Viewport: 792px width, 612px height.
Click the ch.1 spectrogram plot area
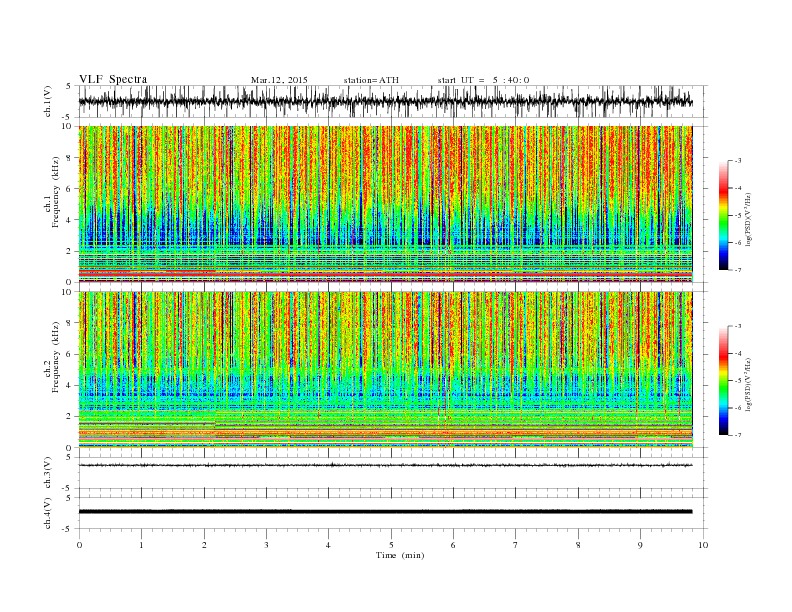coord(386,204)
